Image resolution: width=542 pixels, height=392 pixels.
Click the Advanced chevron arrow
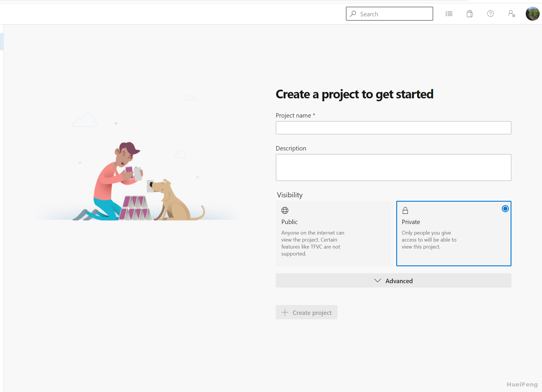tap(377, 281)
